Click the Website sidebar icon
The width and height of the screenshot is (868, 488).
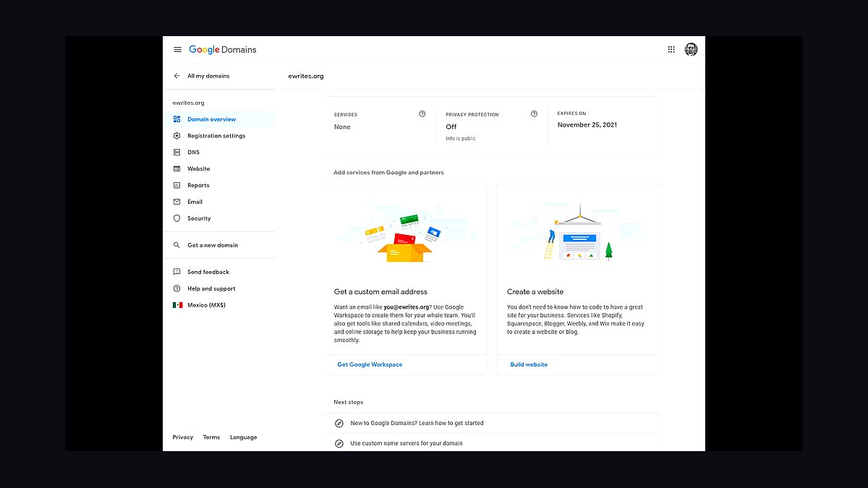176,169
